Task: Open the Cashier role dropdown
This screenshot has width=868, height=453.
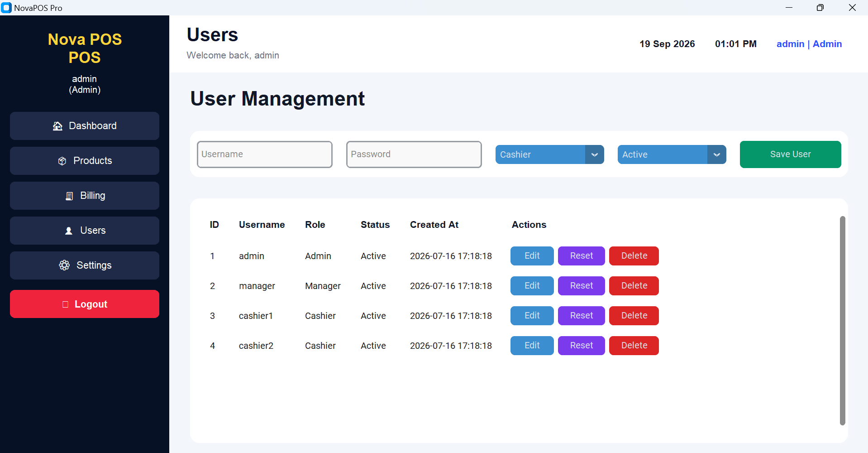Action: (x=550, y=154)
